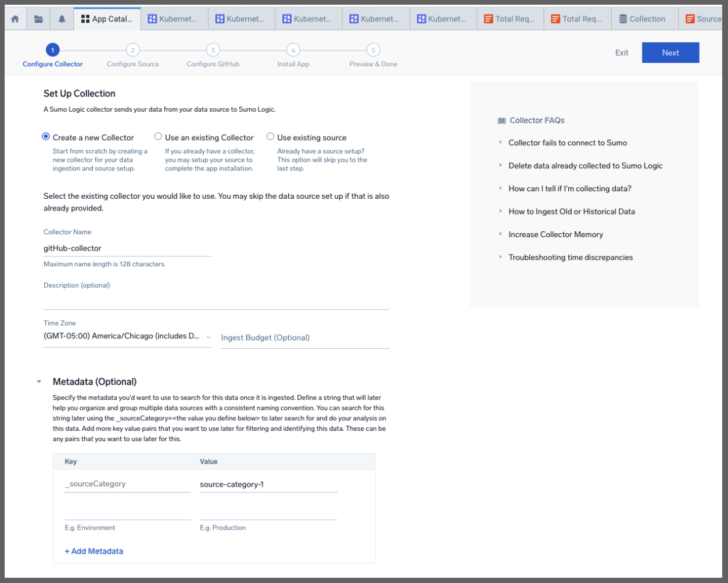This screenshot has height=583, width=728.
Task: Go to step 5 Preview & Done
Action: [x=373, y=56]
